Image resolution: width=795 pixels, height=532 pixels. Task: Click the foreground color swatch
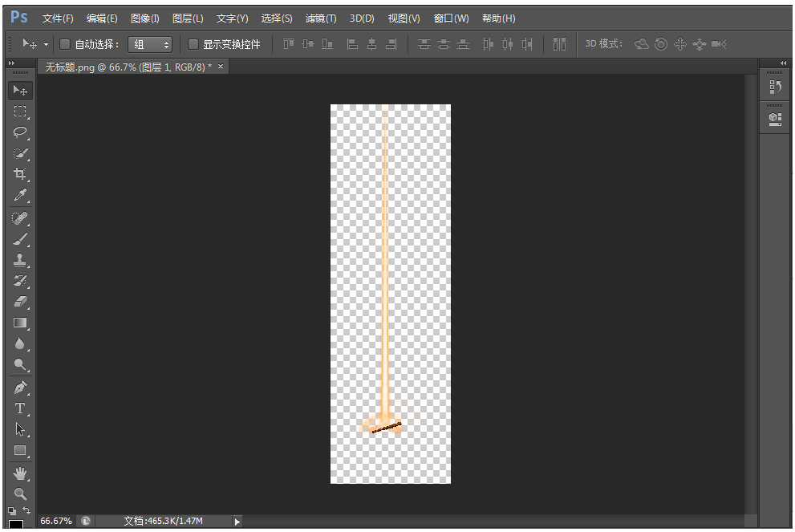point(15,525)
